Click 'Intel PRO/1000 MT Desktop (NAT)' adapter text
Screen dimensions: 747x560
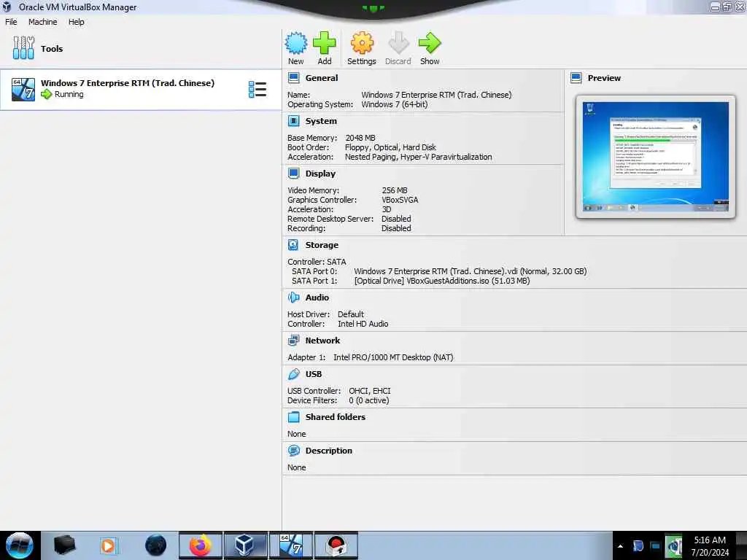[x=393, y=357]
